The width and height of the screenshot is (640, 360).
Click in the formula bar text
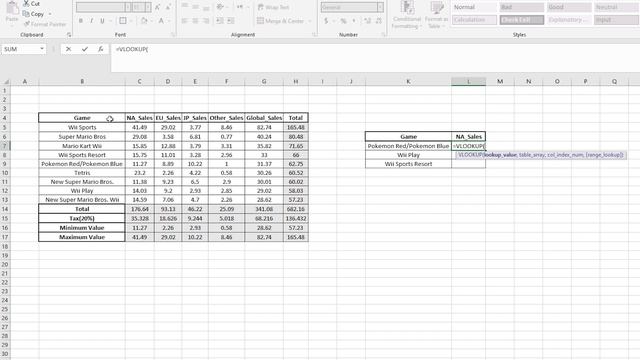click(x=132, y=49)
